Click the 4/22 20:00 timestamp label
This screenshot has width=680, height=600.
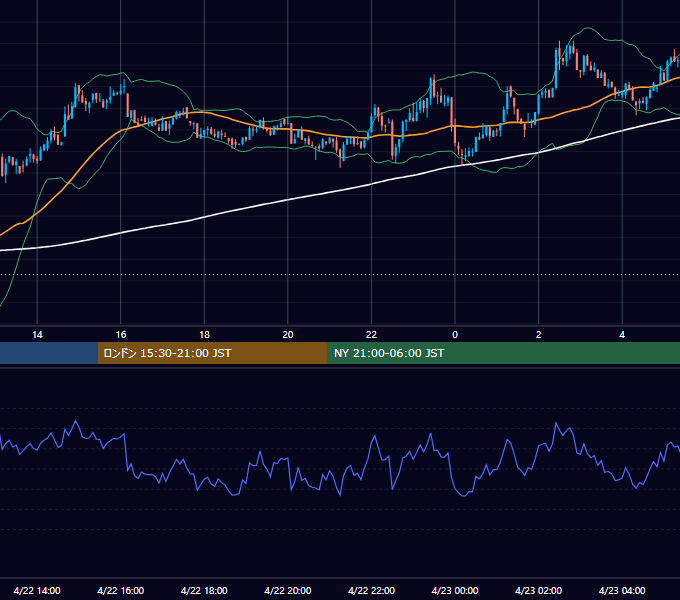tap(288, 590)
